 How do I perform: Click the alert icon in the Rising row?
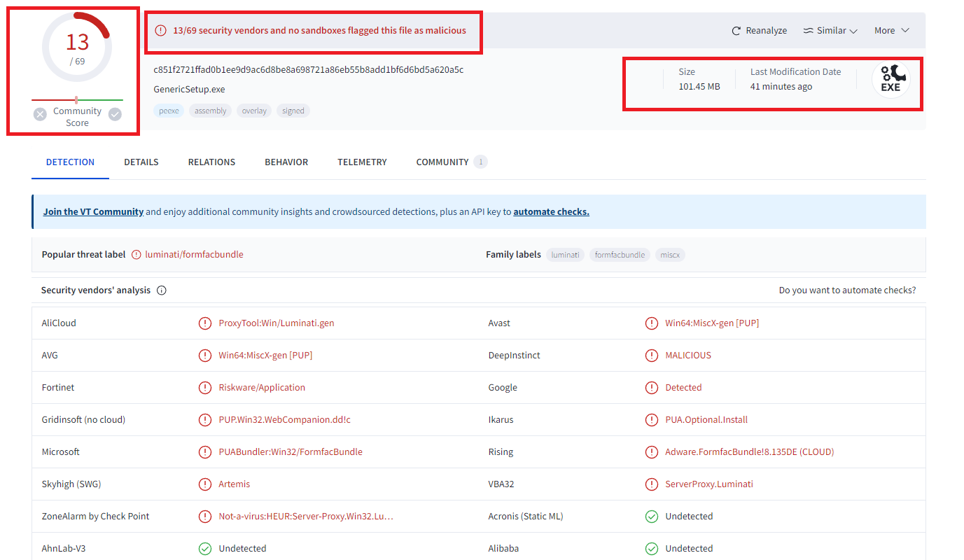click(x=652, y=452)
